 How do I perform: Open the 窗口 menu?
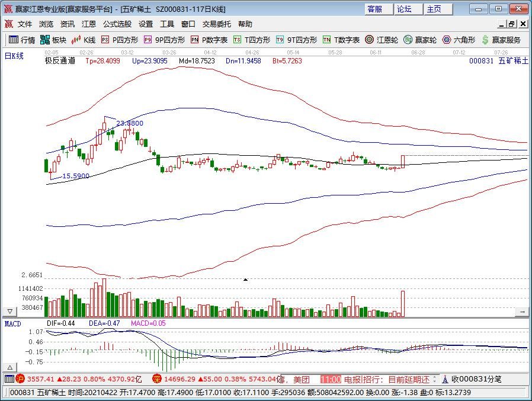point(188,24)
